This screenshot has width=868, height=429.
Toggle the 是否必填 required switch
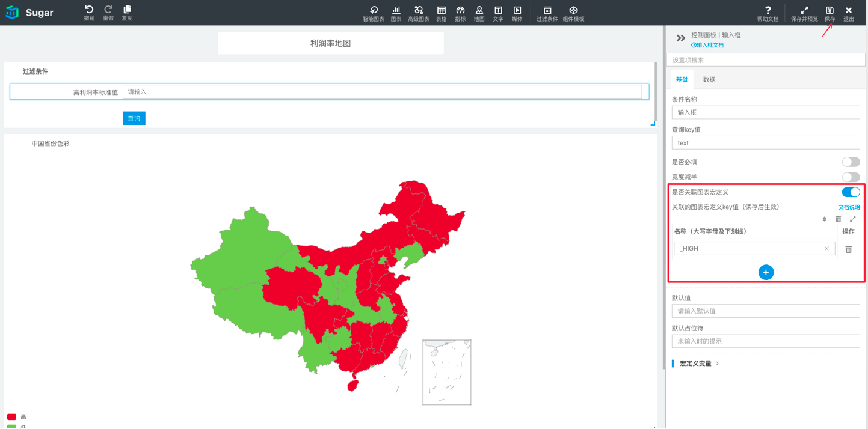tap(850, 162)
